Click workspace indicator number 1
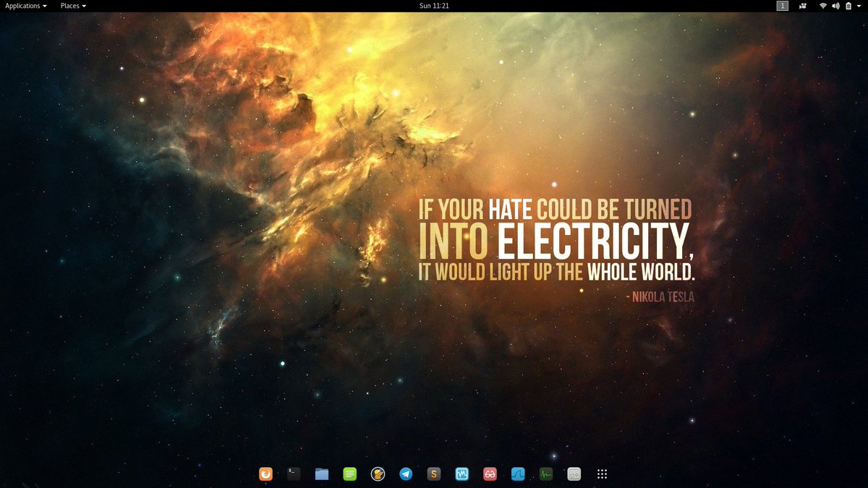 coord(783,6)
